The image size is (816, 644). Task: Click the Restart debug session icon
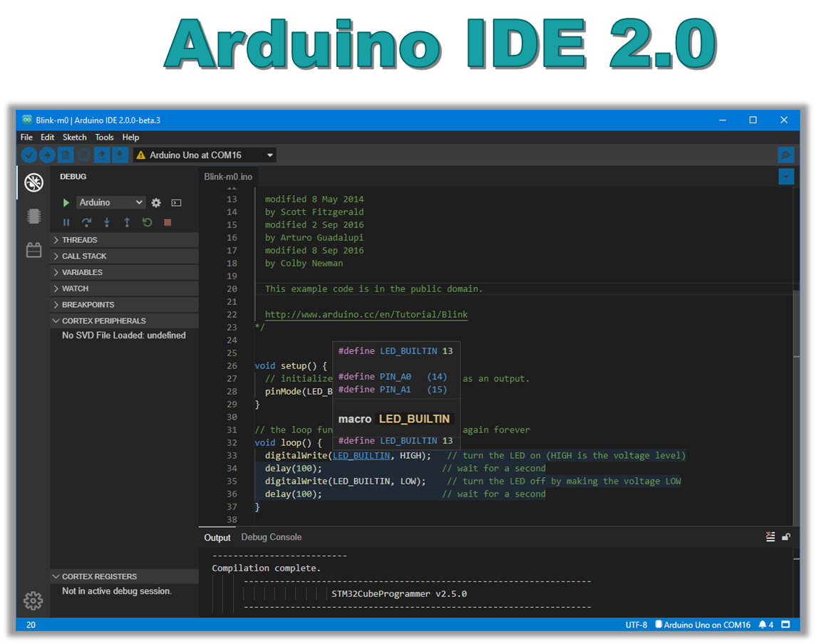click(147, 222)
